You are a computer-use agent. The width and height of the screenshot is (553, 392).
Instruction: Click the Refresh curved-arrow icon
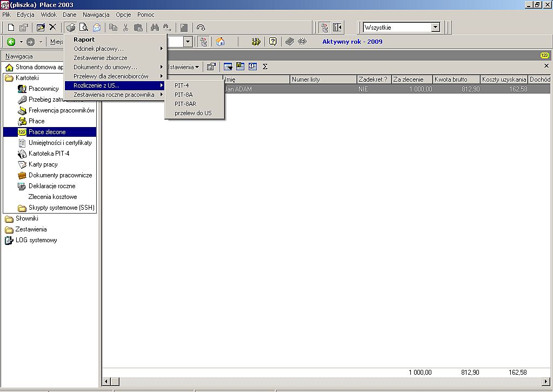[201, 28]
